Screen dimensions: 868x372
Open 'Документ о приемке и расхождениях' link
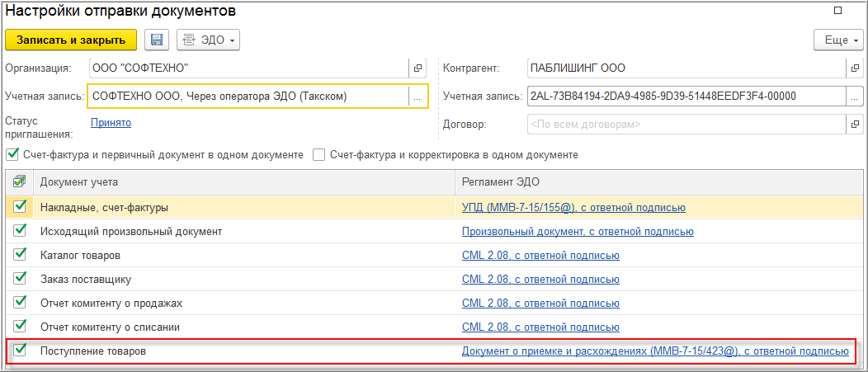pos(654,351)
